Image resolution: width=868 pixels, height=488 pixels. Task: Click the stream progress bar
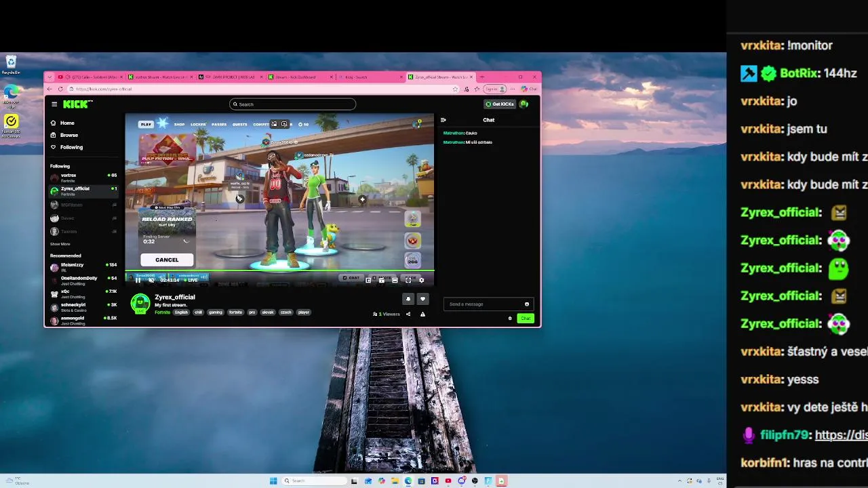click(x=279, y=272)
